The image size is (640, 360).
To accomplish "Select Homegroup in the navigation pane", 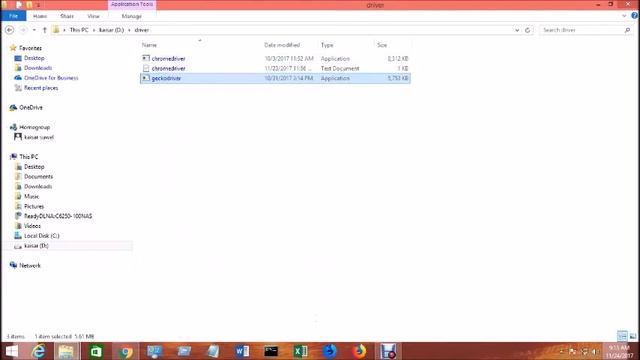I will click(x=34, y=127).
